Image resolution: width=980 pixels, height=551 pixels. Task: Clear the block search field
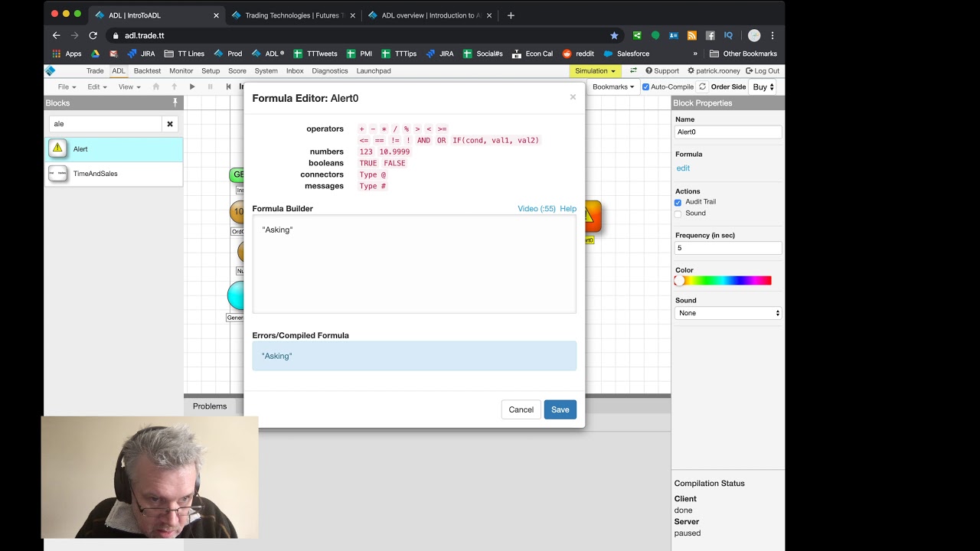[x=170, y=124]
